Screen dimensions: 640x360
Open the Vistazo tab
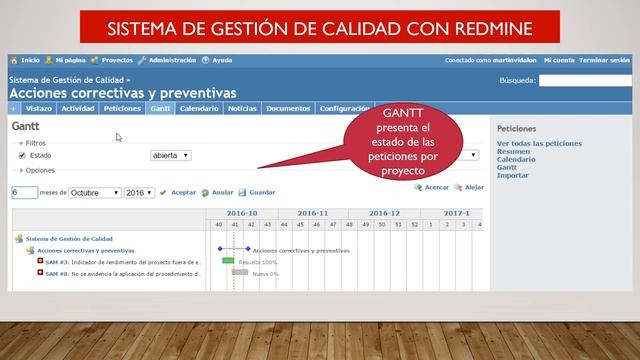(x=38, y=109)
